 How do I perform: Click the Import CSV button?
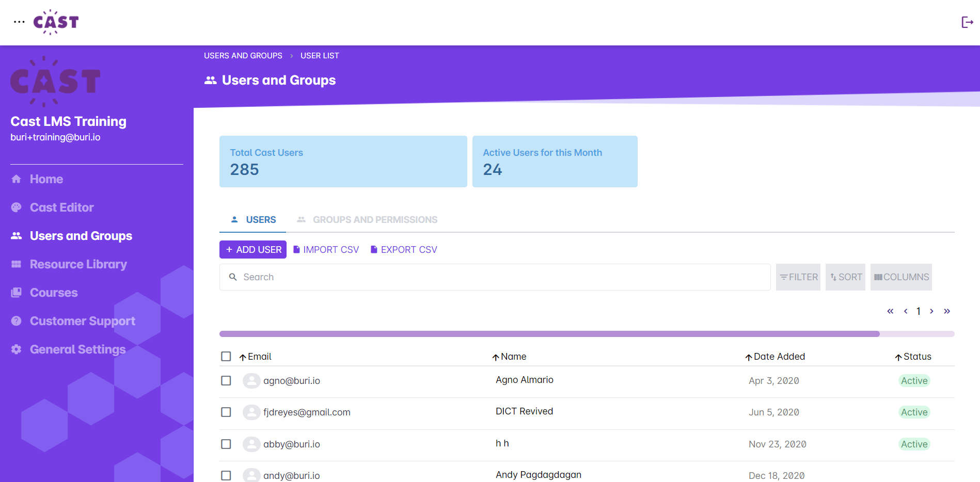[x=326, y=250]
